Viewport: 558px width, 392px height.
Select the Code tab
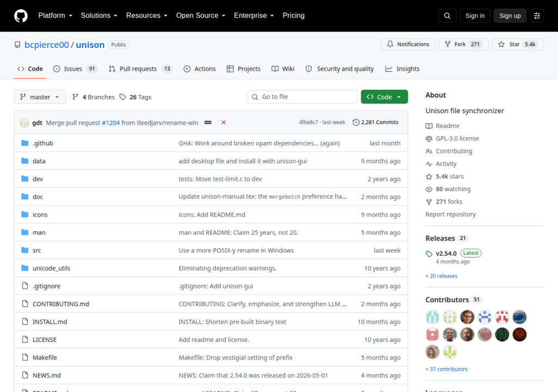[x=31, y=69]
